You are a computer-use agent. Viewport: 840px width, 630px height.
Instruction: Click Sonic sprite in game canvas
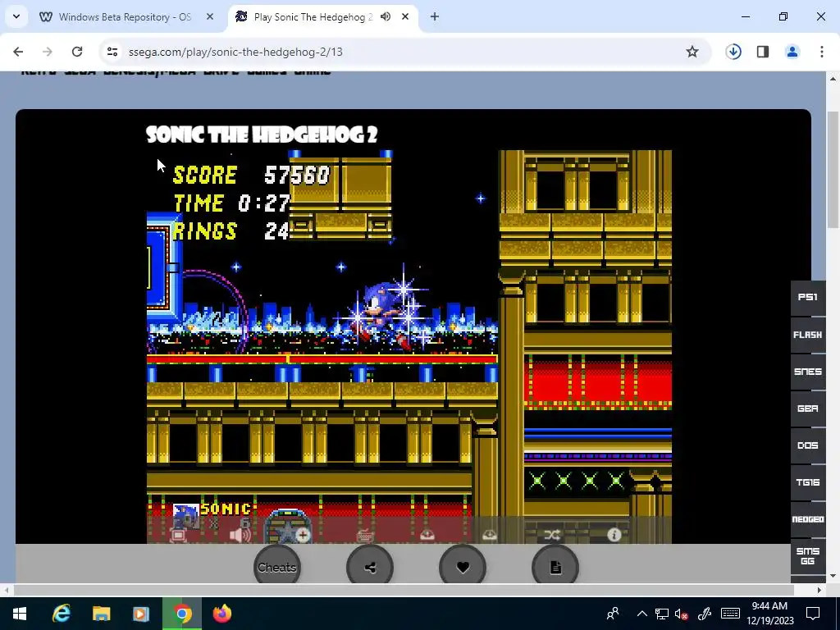click(x=381, y=316)
